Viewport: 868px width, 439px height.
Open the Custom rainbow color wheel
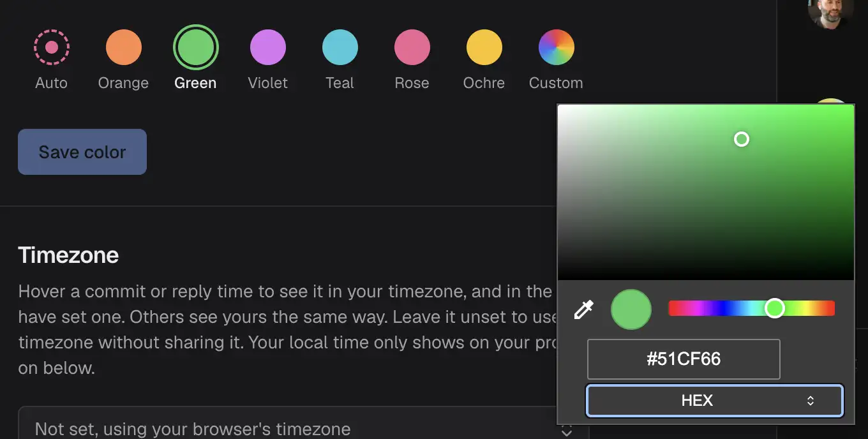tap(557, 47)
